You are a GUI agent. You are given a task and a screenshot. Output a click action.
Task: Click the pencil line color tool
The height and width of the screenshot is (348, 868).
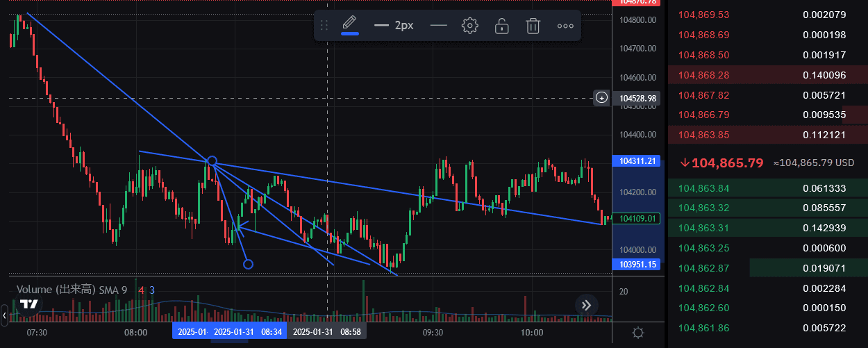[x=350, y=25]
